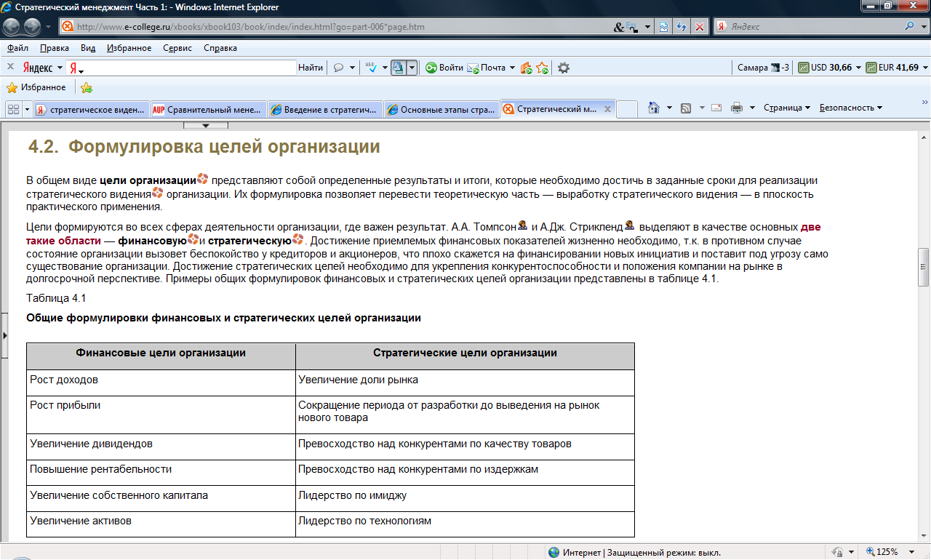The width and height of the screenshot is (931, 560).
Task: Click the glossary icon after 'цели организации'
Action: tap(203, 179)
